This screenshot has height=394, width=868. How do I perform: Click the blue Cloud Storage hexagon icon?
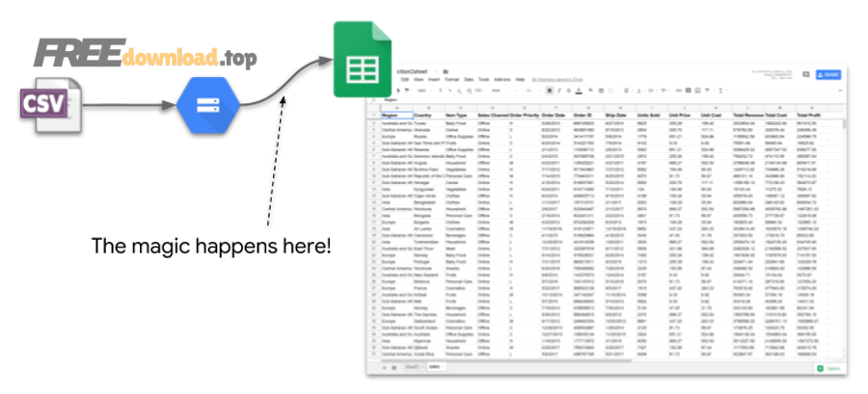tap(208, 105)
